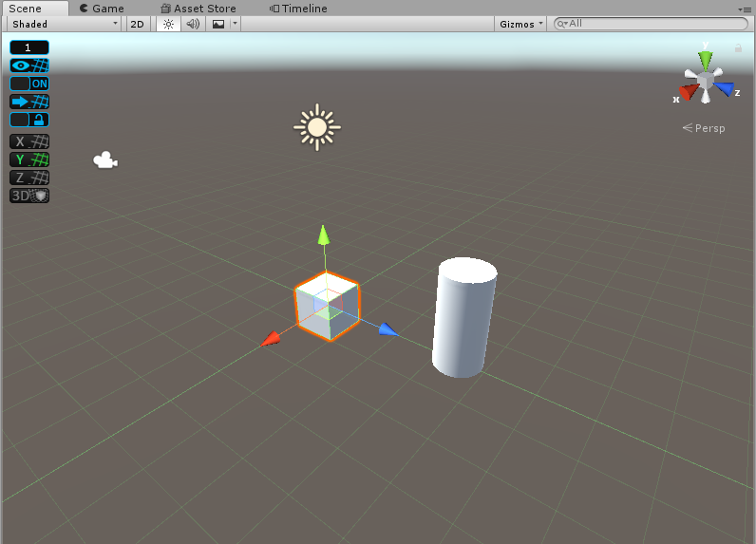Select the Main Camera gizmo in scene
756x544 pixels.
click(x=104, y=160)
